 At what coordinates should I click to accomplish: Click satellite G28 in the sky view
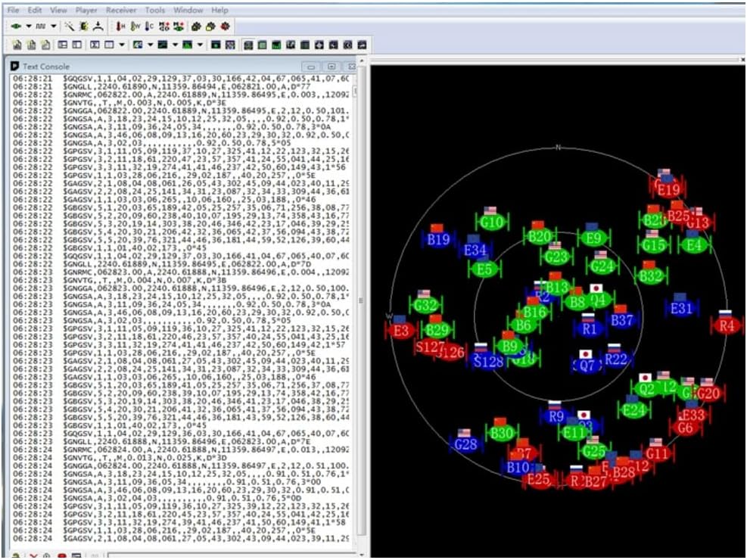(x=465, y=444)
